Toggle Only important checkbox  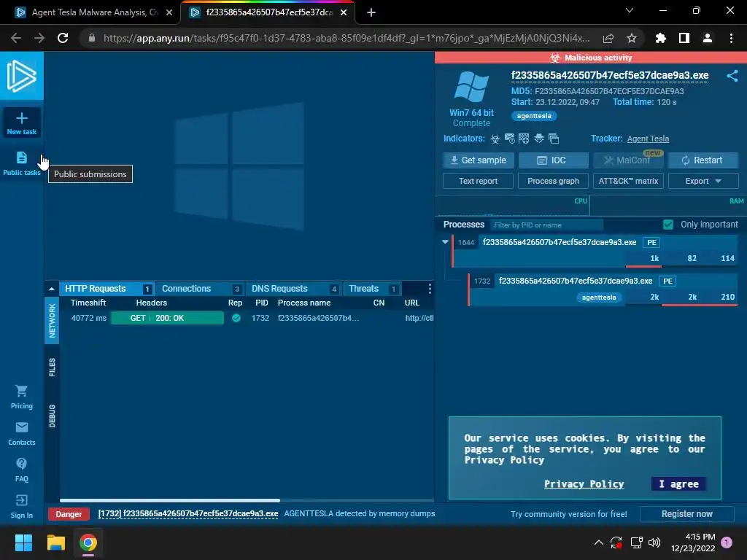[668, 225]
